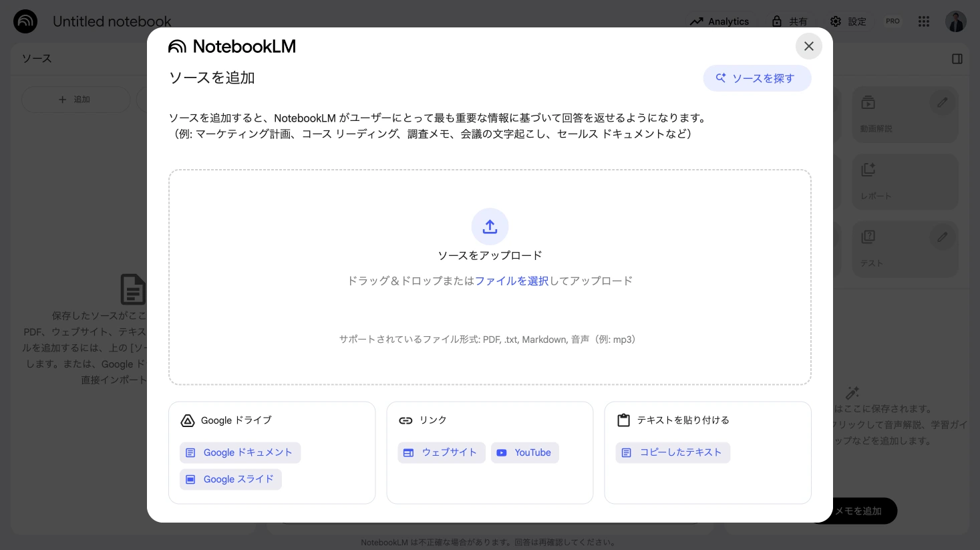The image size is (980, 550).
Task: Click the search sparkle icon in ソースを探す
Action: point(721,78)
